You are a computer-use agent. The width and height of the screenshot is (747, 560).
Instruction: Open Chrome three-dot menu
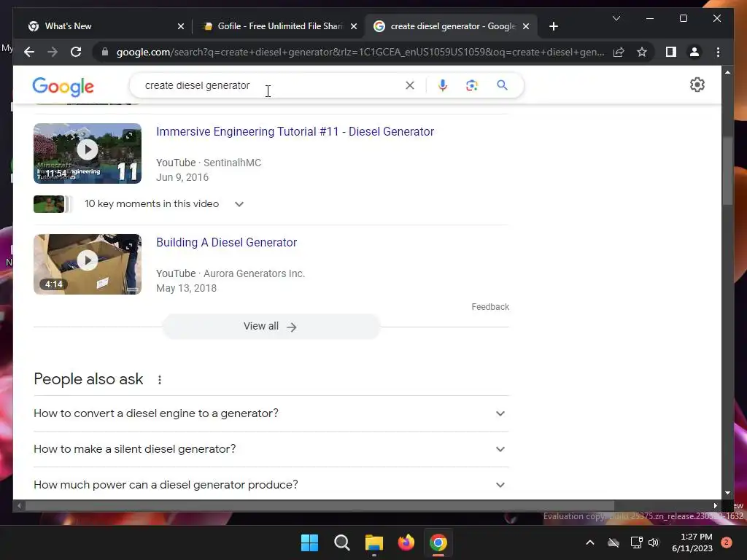[718, 52]
